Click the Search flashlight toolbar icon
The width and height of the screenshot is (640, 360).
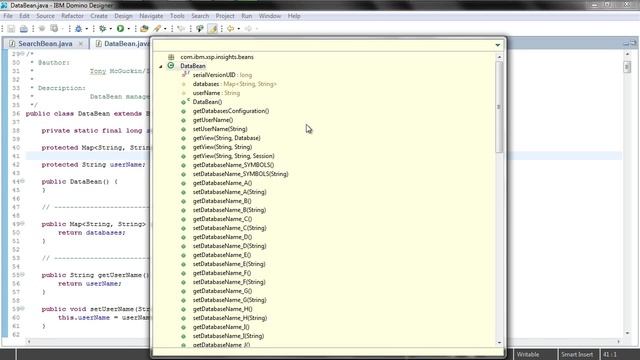[157, 29]
